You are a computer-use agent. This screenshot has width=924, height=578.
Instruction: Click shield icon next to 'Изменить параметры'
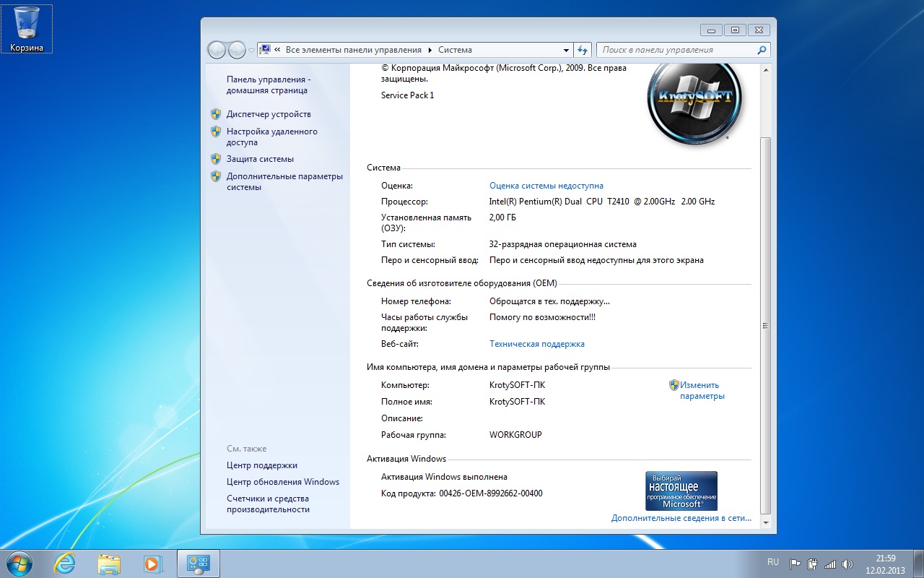click(674, 385)
